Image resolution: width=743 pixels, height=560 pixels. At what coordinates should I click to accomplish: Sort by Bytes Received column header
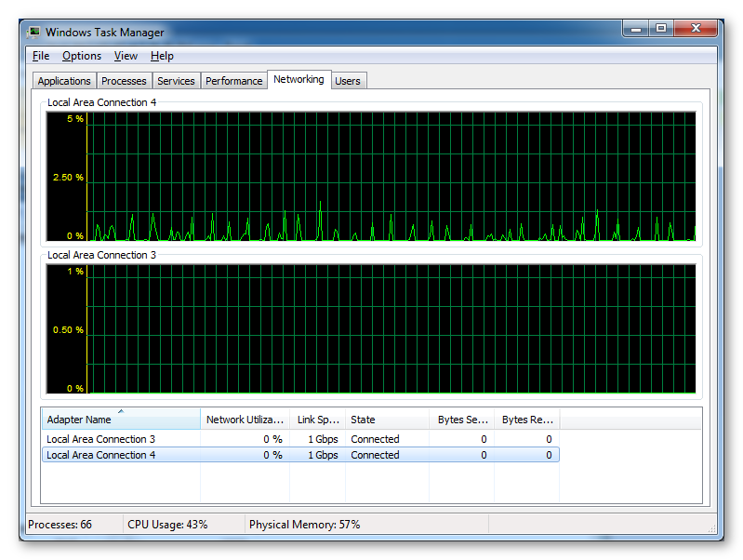[x=527, y=420]
